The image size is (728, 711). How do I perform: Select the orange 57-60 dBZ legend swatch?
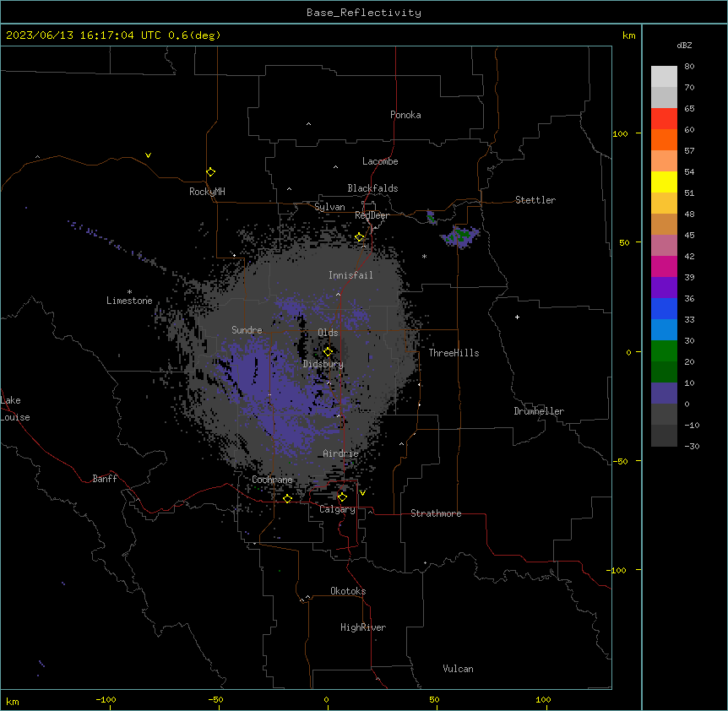664,139
